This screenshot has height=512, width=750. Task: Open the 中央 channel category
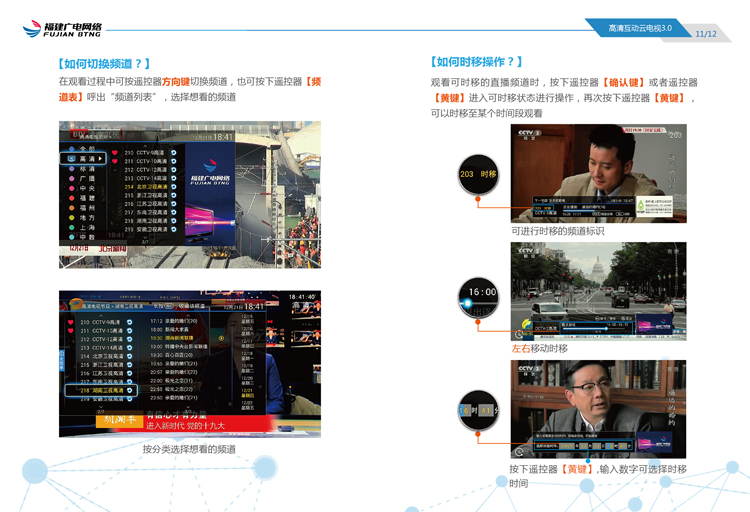click(x=88, y=188)
